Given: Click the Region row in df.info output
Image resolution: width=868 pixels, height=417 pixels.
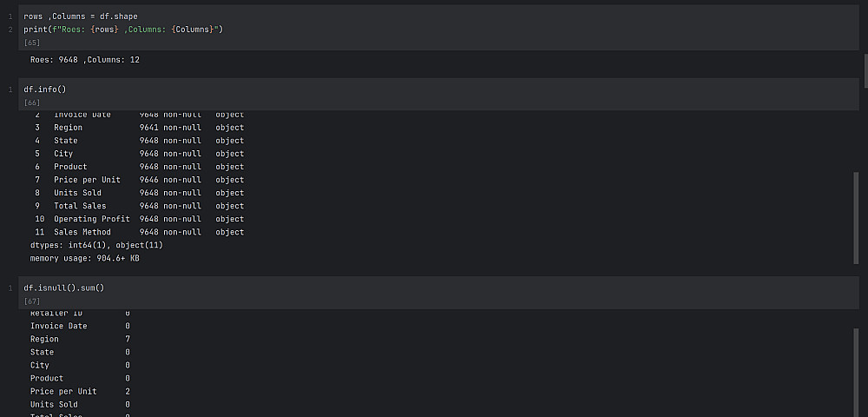Looking at the screenshot, I should (x=139, y=128).
